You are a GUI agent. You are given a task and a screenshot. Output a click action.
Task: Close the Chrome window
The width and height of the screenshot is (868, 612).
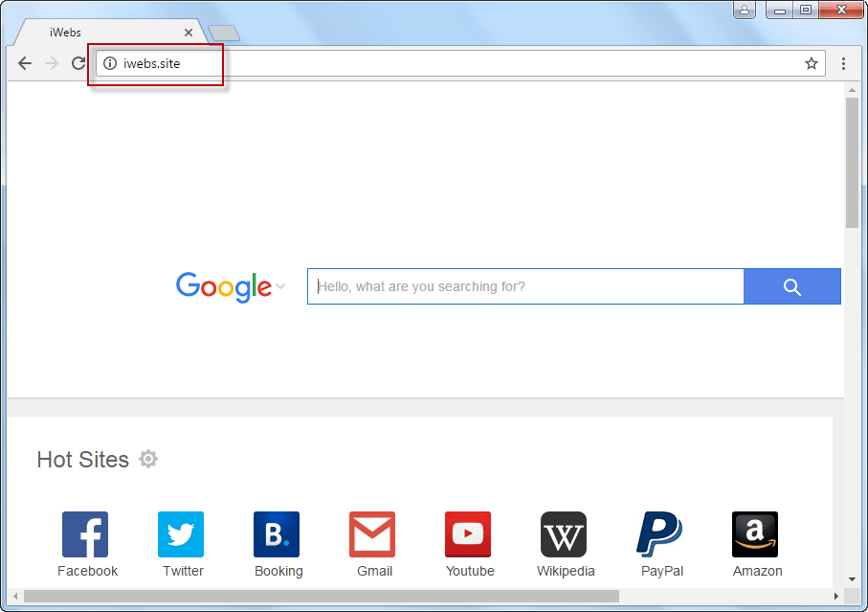(841, 10)
